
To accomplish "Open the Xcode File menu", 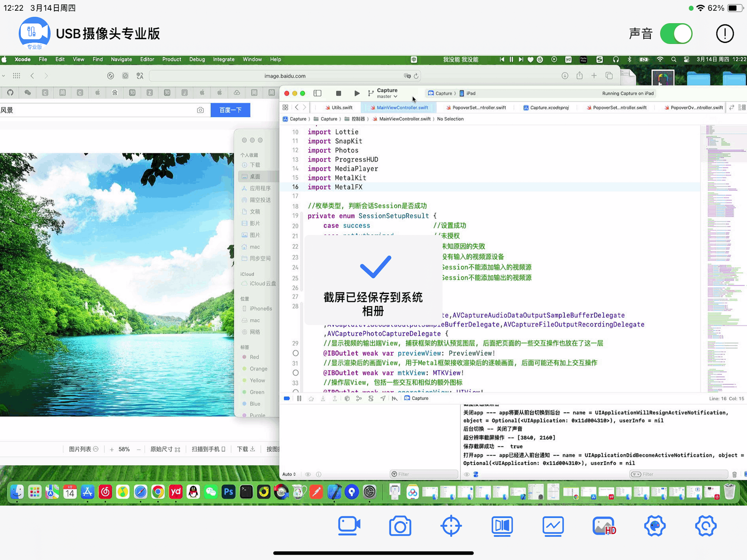I will (43, 59).
